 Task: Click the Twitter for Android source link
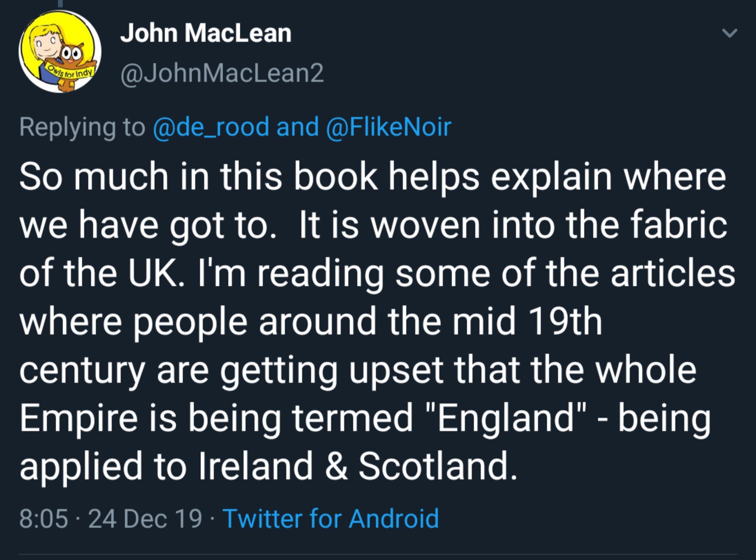(331, 519)
